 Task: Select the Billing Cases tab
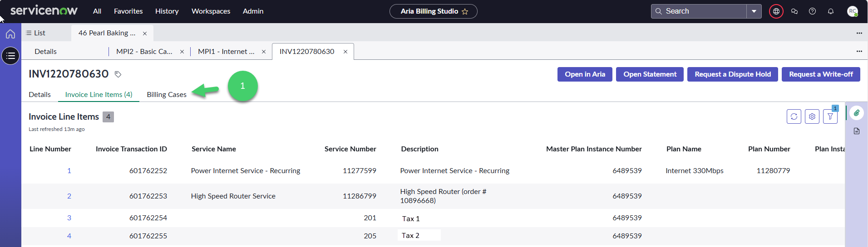point(167,95)
